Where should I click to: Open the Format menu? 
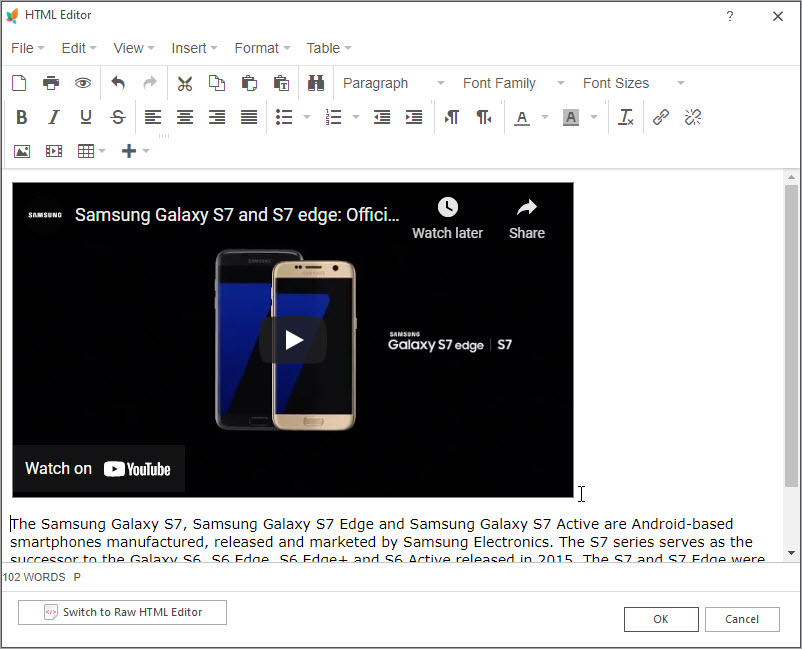[x=262, y=48]
